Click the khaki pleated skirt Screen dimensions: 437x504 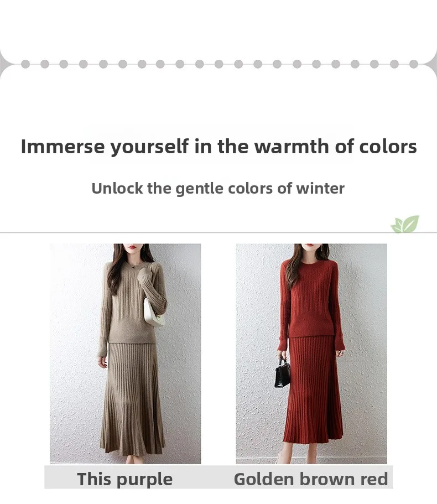coord(132,398)
